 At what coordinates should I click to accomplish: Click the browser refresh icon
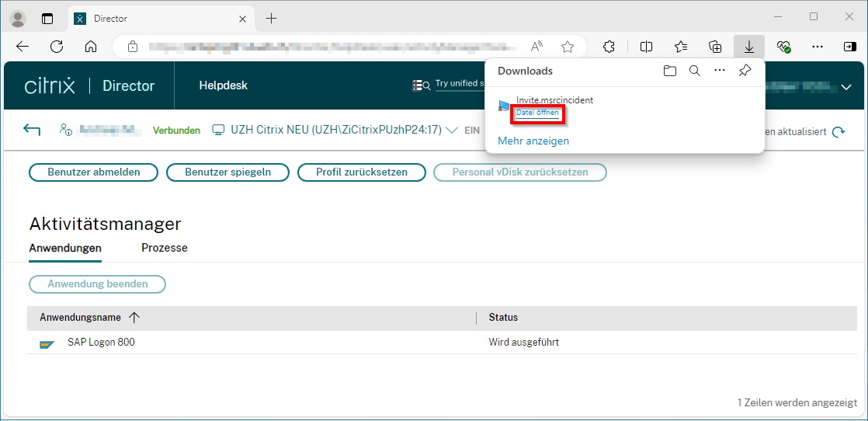point(57,47)
